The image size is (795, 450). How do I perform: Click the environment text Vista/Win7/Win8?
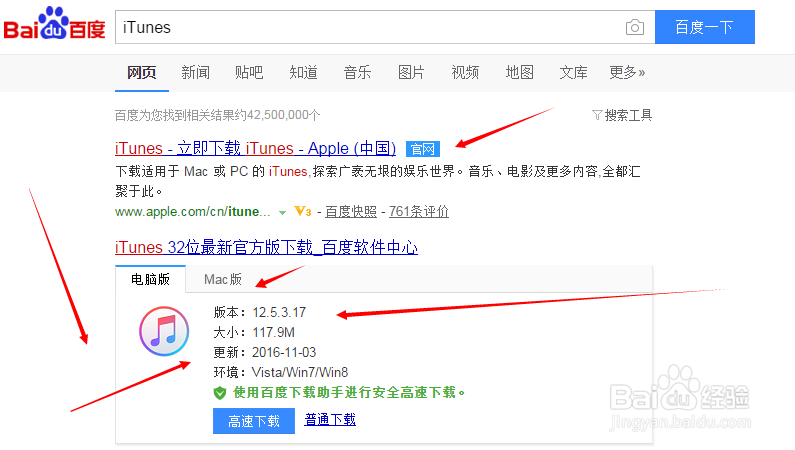pyautogui.click(x=300, y=372)
